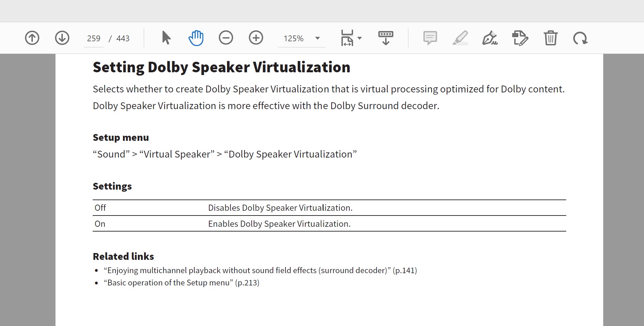644x326 pixels.
Task: Click the trash delete icon
Action: 550,38
